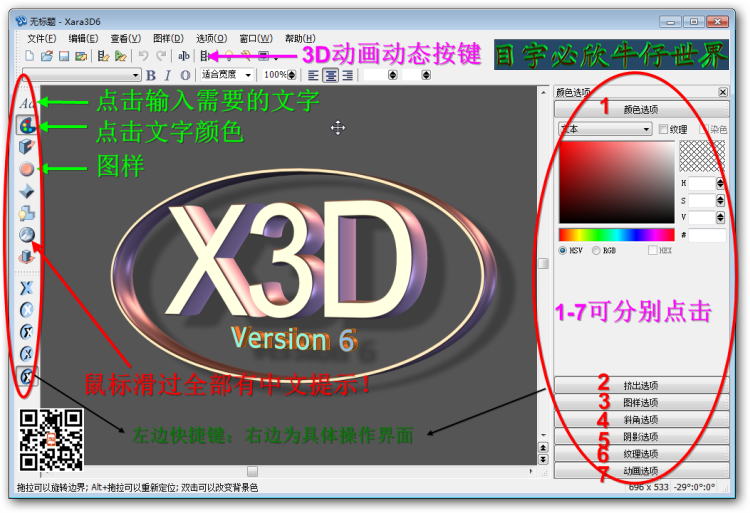The width and height of the screenshot is (750, 513).
Task: Click the H value stepper arrows
Action: pyautogui.click(x=720, y=183)
